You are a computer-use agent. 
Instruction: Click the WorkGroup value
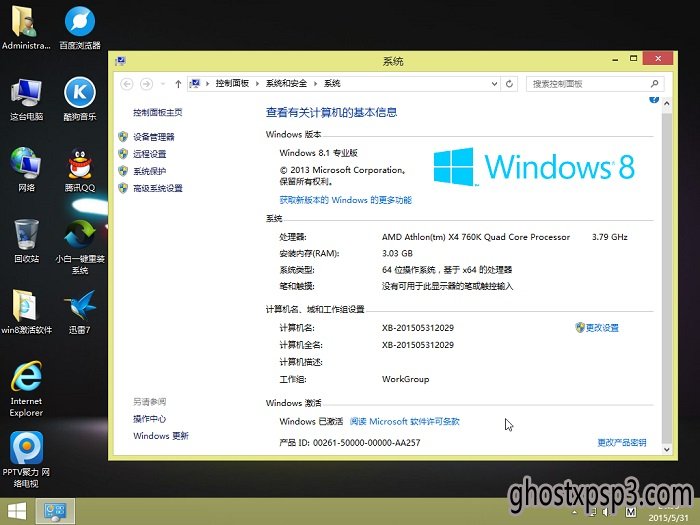point(405,379)
